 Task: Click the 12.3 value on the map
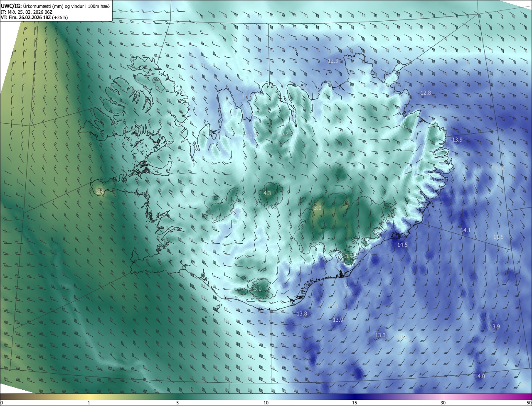(333, 61)
